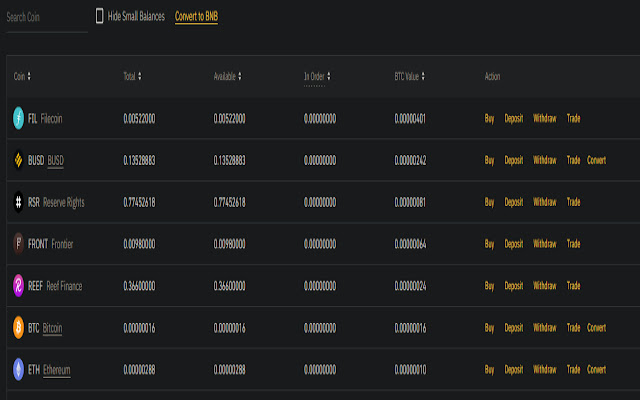Viewport: 640px width, 400px height.
Task: Click Deposit in the ETH row
Action: coord(513,369)
